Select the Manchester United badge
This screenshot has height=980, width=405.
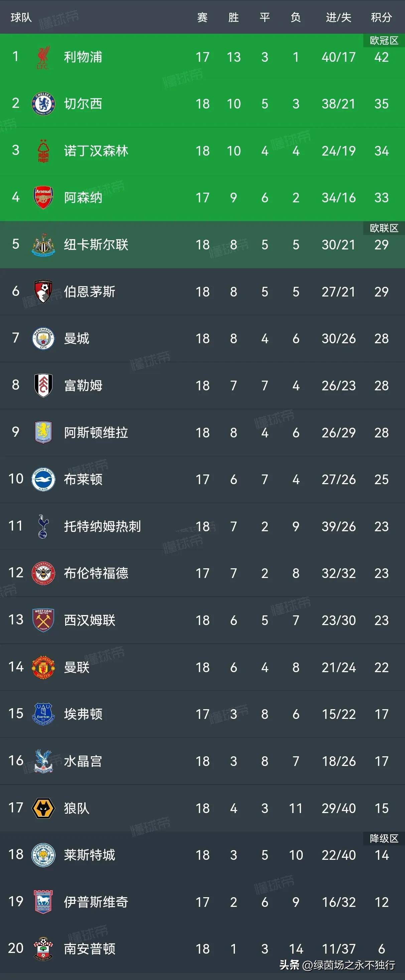[x=43, y=667]
